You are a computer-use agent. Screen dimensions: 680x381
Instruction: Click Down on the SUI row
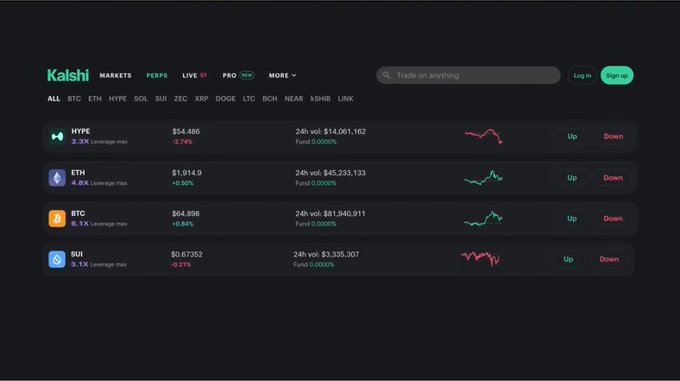click(x=609, y=259)
